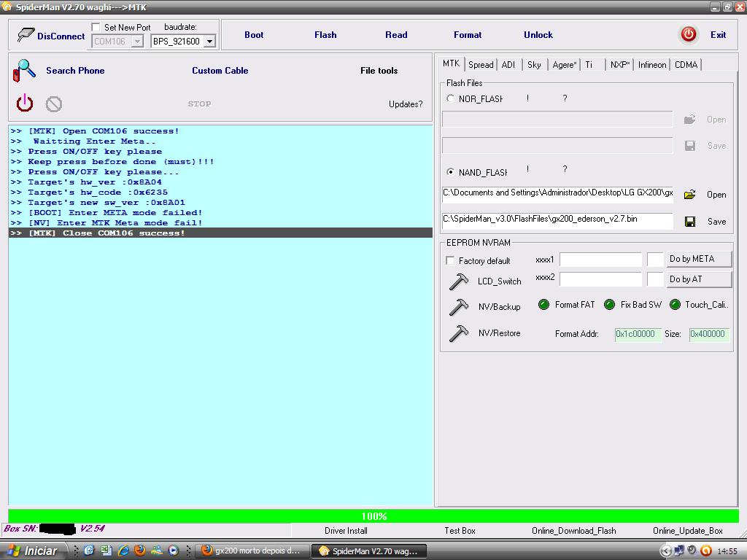Switch to the MTK tab
This screenshot has height=560, width=747.
(x=451, y=63)
